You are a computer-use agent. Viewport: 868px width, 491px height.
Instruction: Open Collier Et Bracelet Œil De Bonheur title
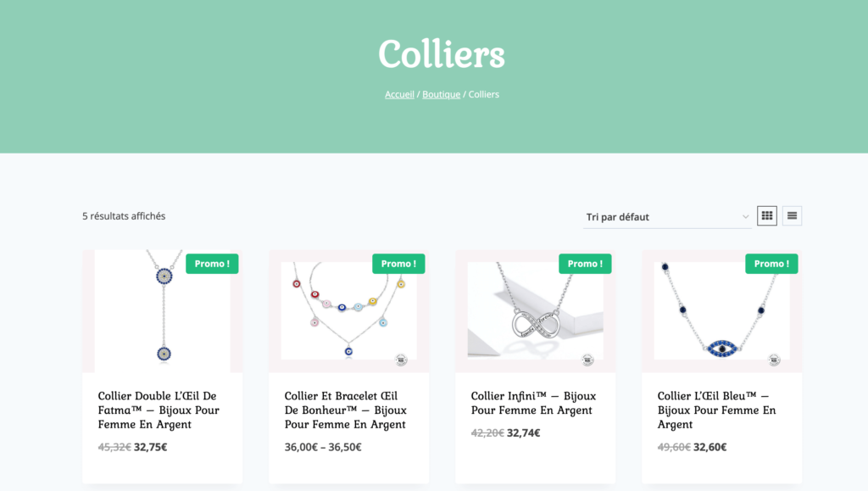click(345, 410)
